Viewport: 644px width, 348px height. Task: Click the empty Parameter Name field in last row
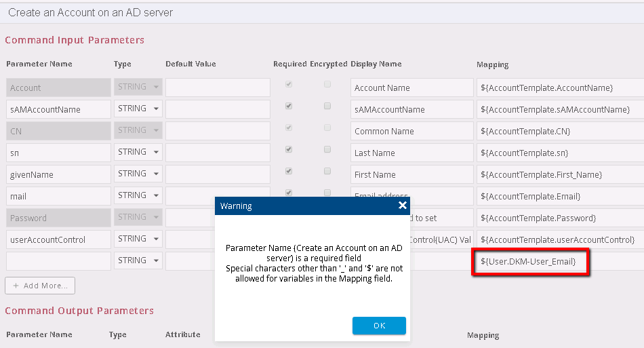(x=58, y=261)
